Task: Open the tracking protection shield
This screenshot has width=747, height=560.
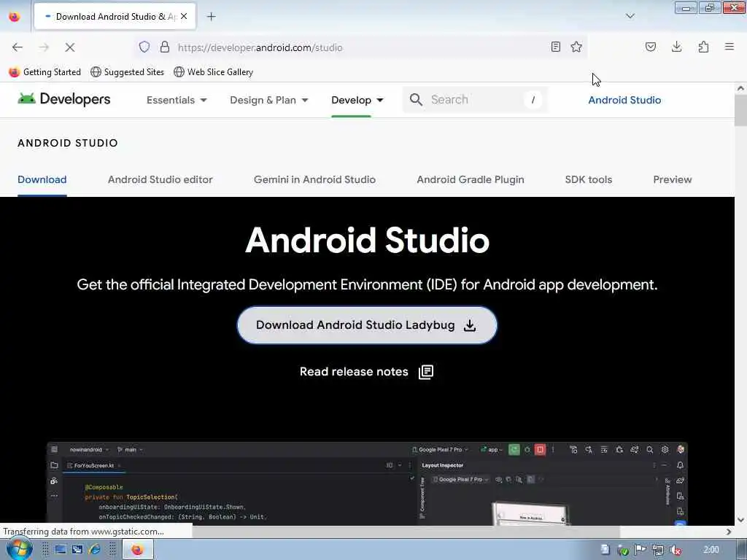Action: tap(144, 47)
